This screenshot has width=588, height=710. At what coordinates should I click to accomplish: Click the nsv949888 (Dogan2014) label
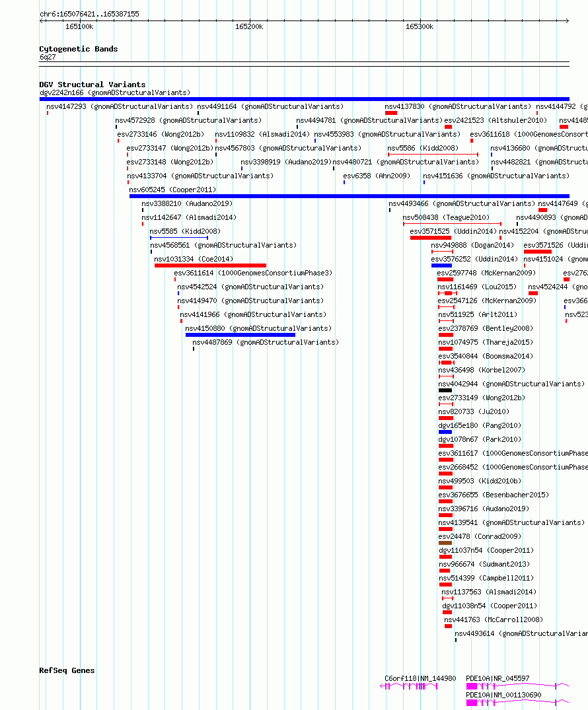(472, 245)
